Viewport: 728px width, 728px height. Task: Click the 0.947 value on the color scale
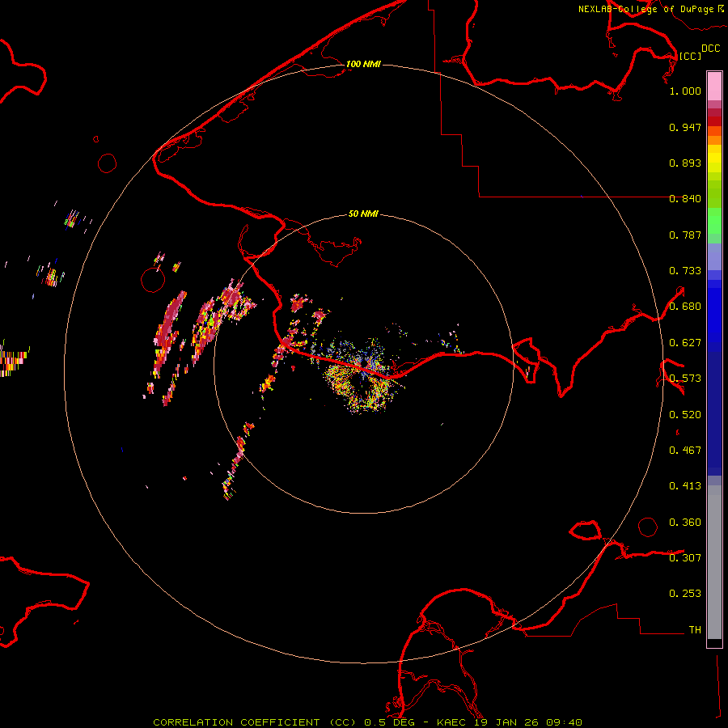(x=685, y=127)
